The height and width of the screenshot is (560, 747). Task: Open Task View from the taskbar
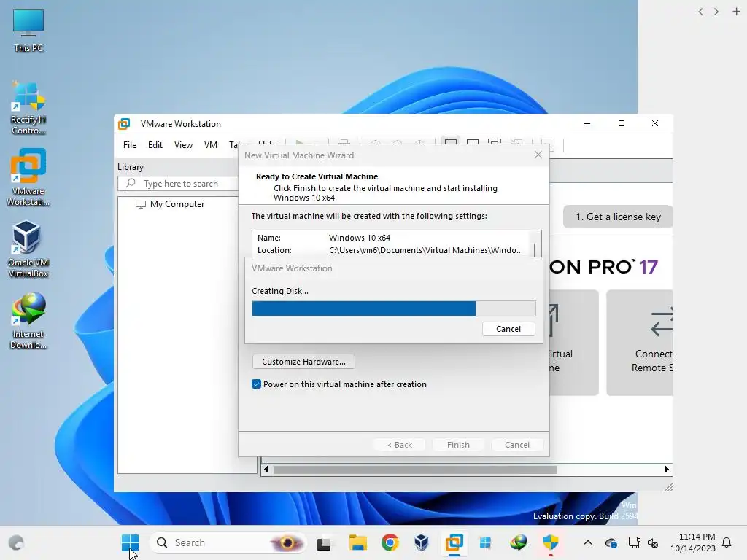tap(324, 542)
